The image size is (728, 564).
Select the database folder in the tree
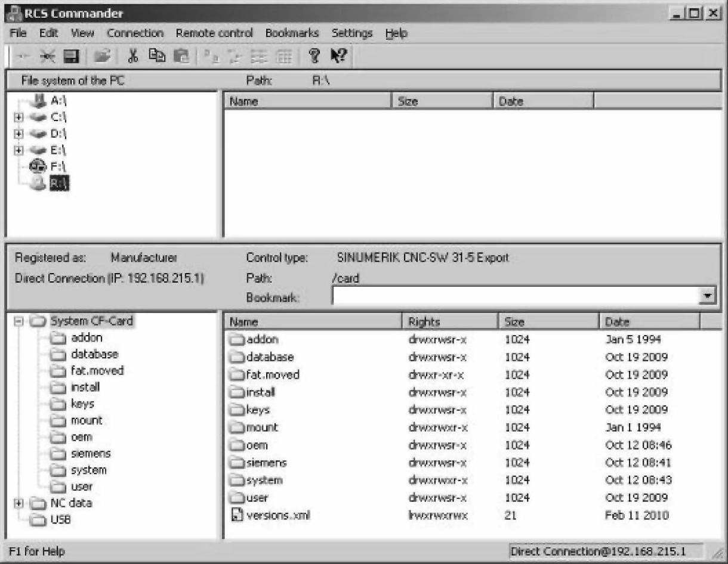(94, 354)
